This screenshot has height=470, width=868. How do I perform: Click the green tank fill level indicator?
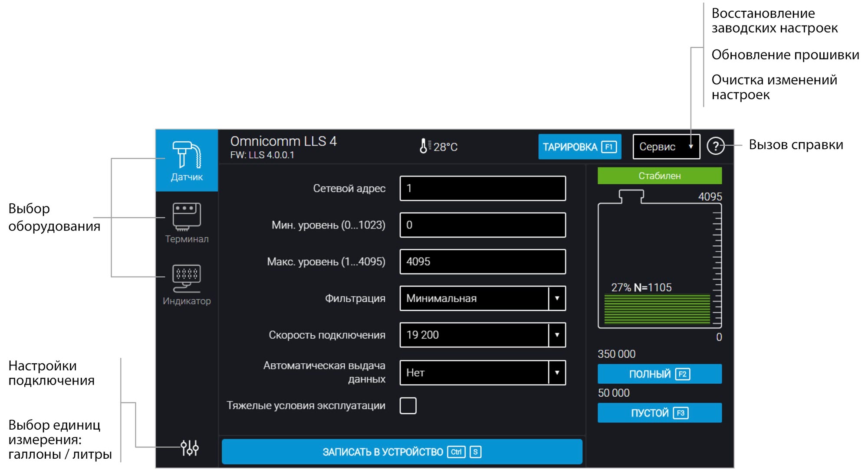point(657,309)
